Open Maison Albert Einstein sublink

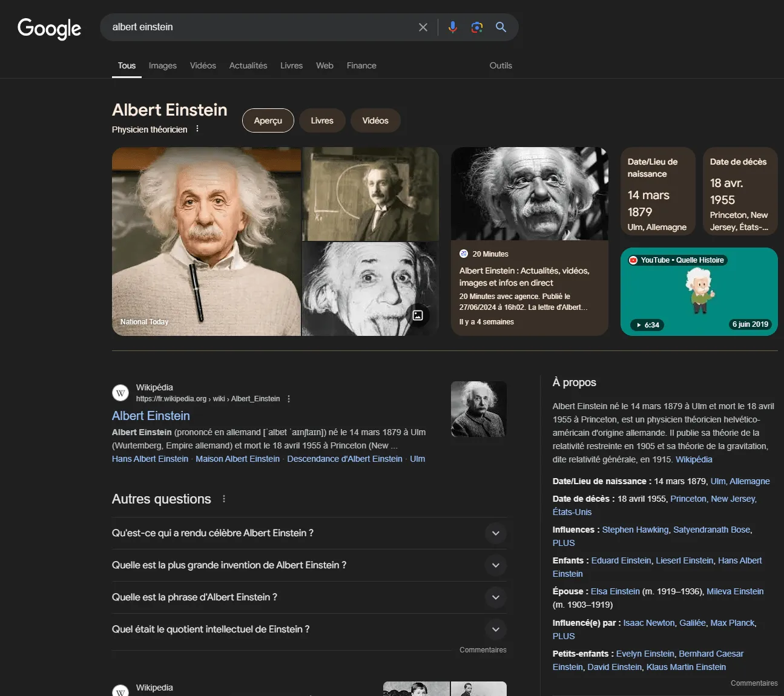[237, 459]
